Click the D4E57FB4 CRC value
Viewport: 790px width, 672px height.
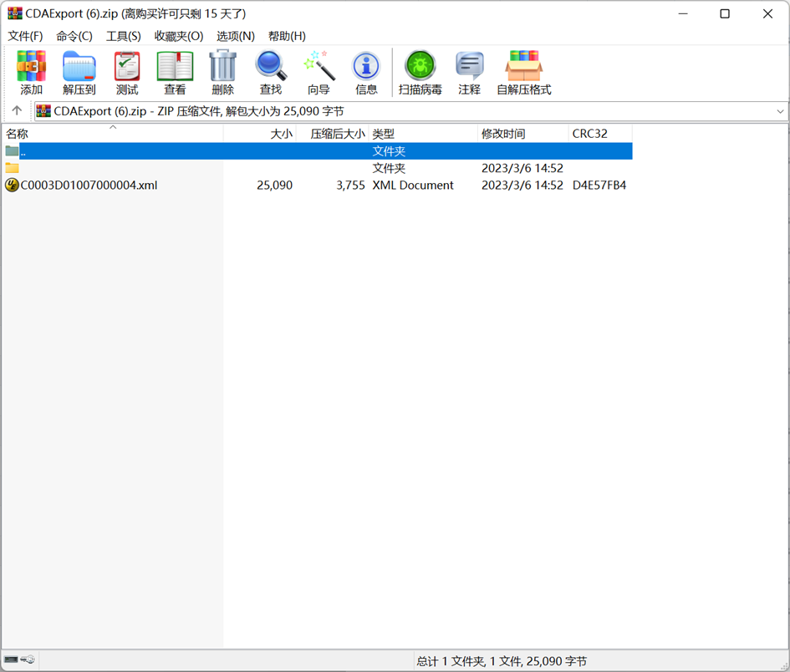[x=599, y=186]
